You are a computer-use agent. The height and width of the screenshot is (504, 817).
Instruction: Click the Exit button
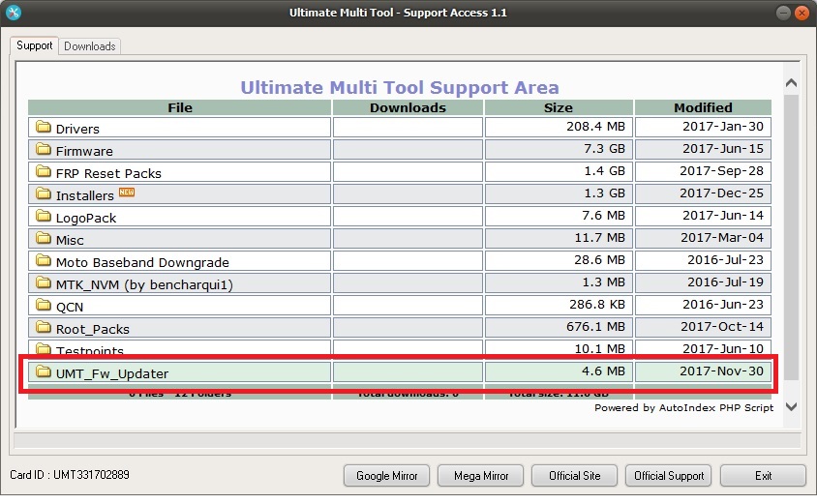(x=764, y=475)
